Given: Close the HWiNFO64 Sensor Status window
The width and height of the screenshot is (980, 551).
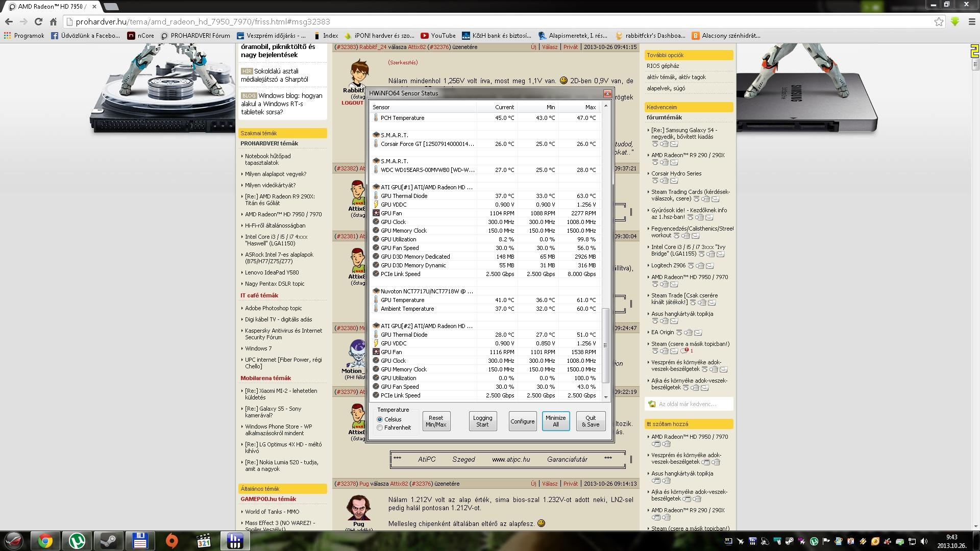Looking at the screenshot, I should 607,93.
